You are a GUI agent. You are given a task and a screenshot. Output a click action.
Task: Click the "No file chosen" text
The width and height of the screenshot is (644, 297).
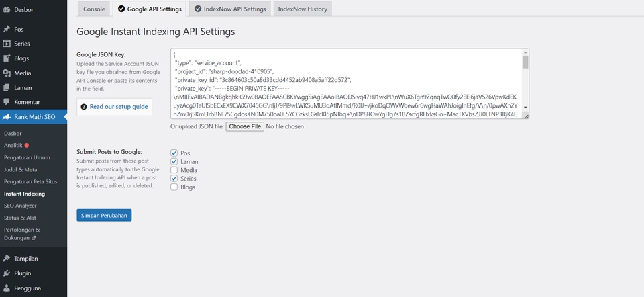pos(285,126)
